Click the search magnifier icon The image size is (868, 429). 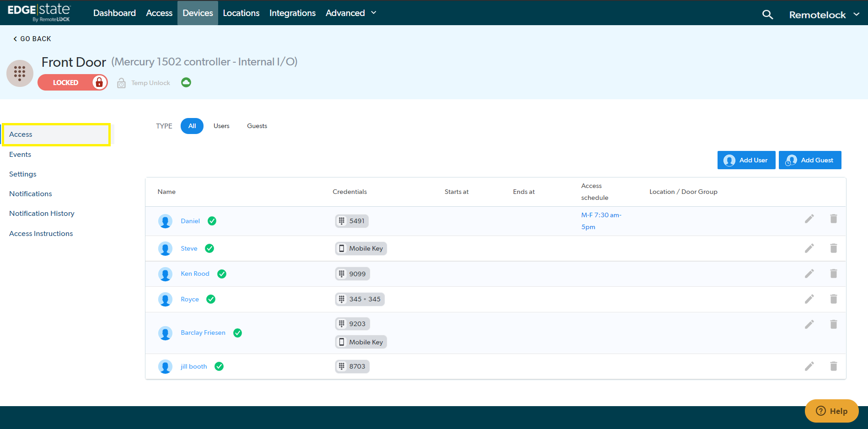pos(767,15)
